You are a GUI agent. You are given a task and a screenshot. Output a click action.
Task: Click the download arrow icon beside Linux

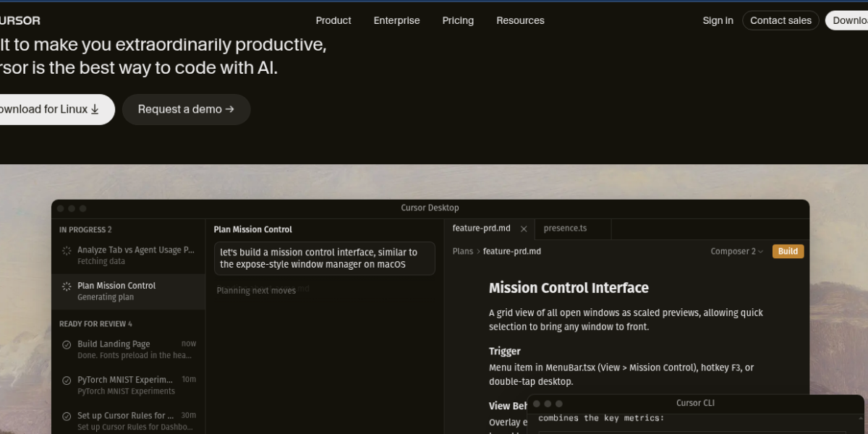point(94,109)
